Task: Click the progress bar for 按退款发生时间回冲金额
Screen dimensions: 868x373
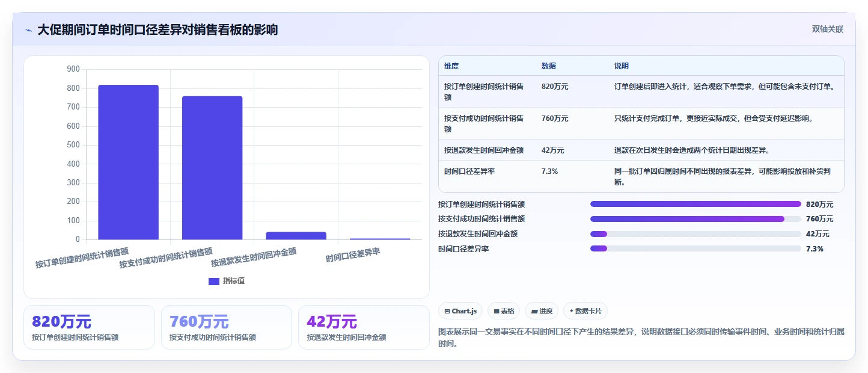Action: coord(695,234)
